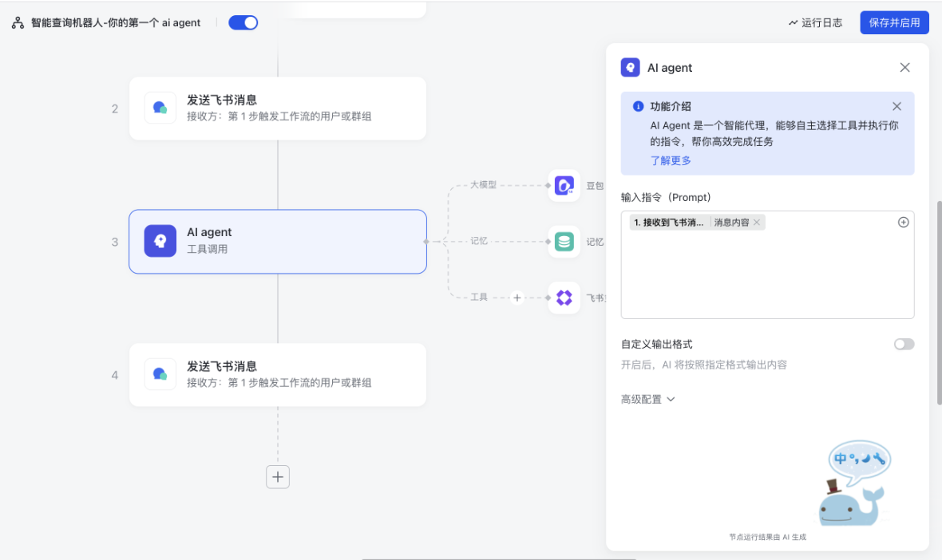Remove the 消息内容 variable tag
Screen dimensions: 942x560
coord(757,223)
